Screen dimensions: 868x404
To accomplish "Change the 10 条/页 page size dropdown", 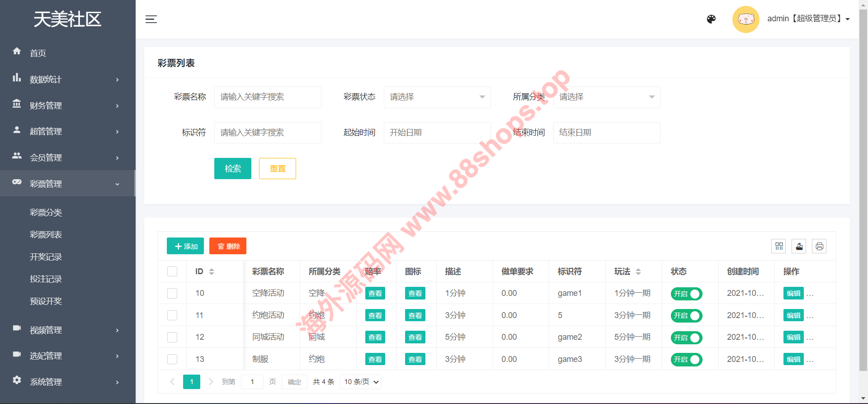I will (361, 382).
